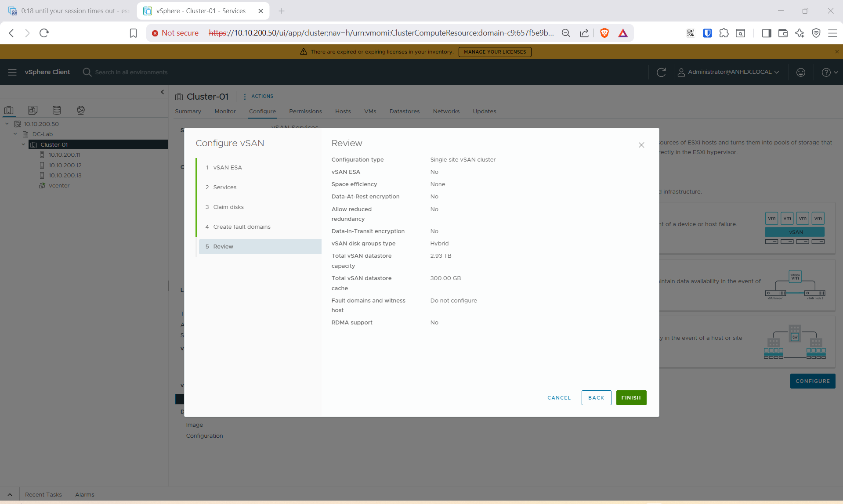Screen dimensions: 843x504
Task: Open Brave Wallet icon
Action: point(783,33)
